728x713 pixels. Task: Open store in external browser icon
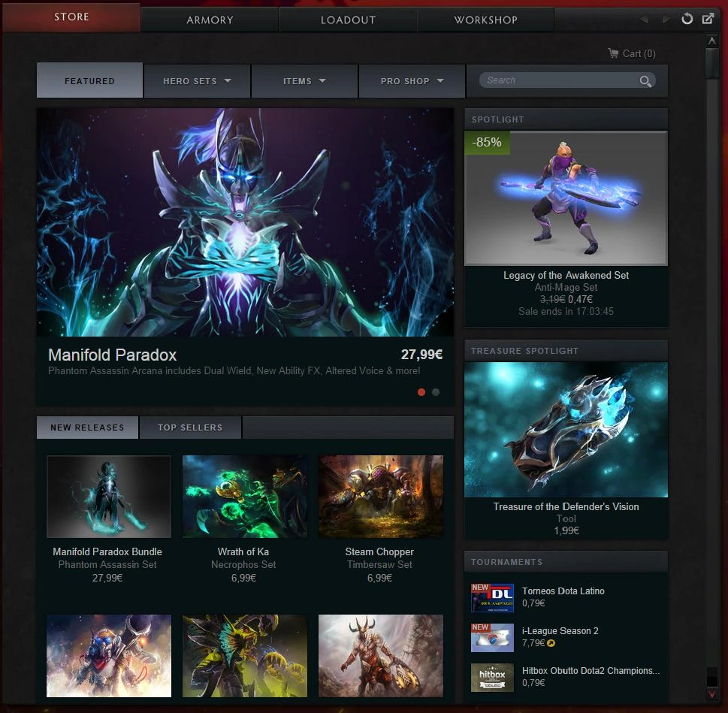coord(708,19)
